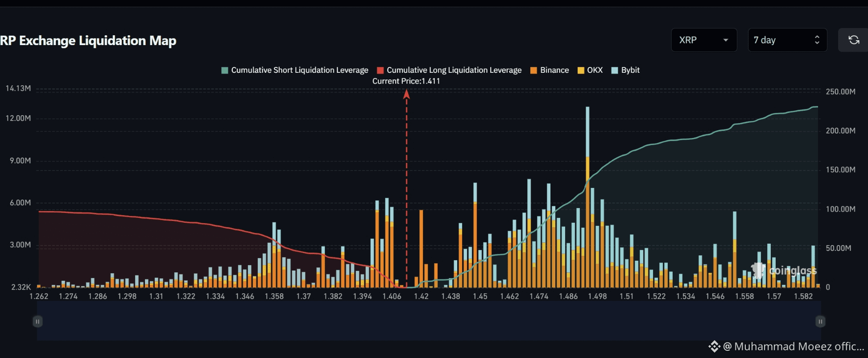Toggle the Bybit legend series
The image size is (868, 358).
point(625,70)
